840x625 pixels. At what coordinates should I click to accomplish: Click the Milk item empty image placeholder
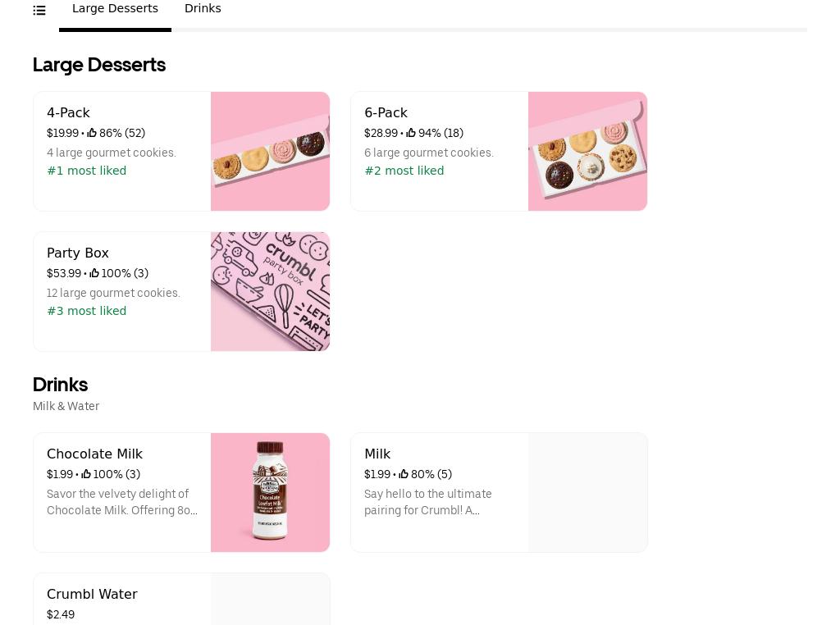(x=587, y=492)
